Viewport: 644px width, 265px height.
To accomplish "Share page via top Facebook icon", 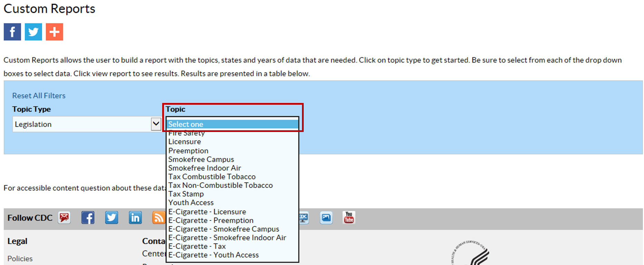I will (x=12, y=32).
